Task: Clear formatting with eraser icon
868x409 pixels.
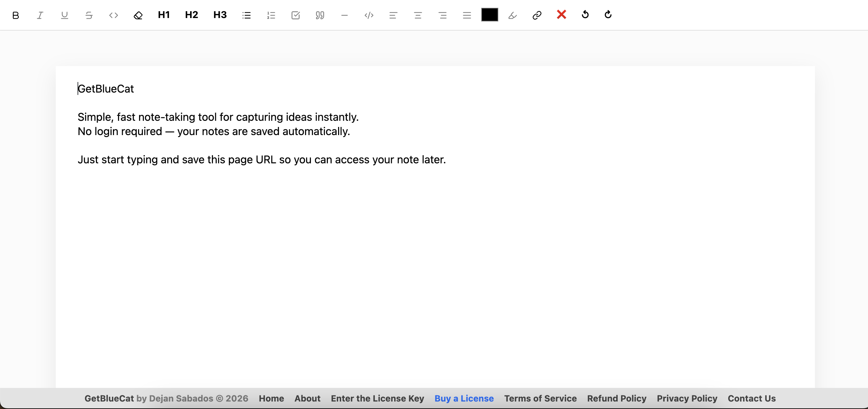Action: (138, 15)
